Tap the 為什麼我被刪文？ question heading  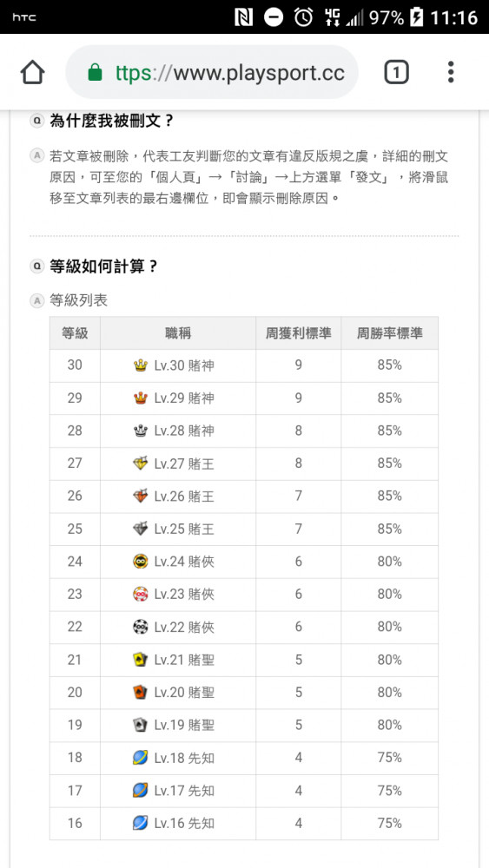[x=112, y=121]
